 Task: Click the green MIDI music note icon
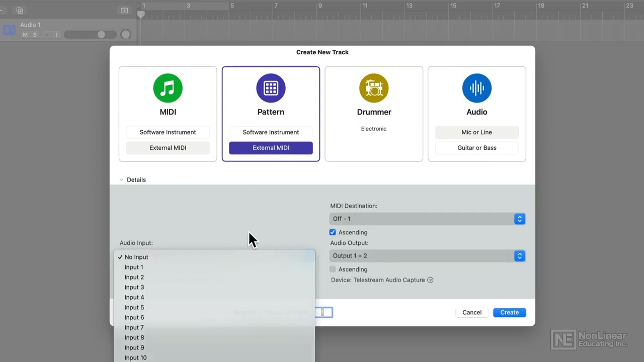pos(168,88)
